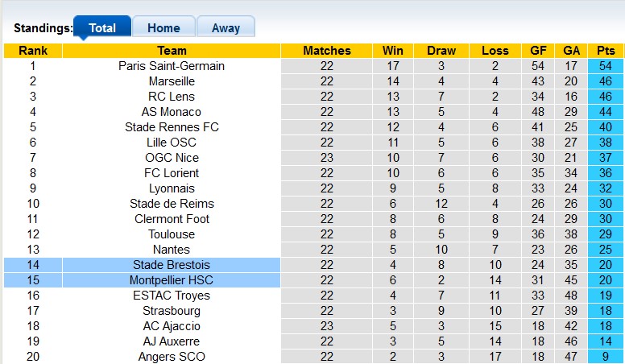Click the Pts column header
The height and width of the screenshot is (364, 625).
[606, 51]
